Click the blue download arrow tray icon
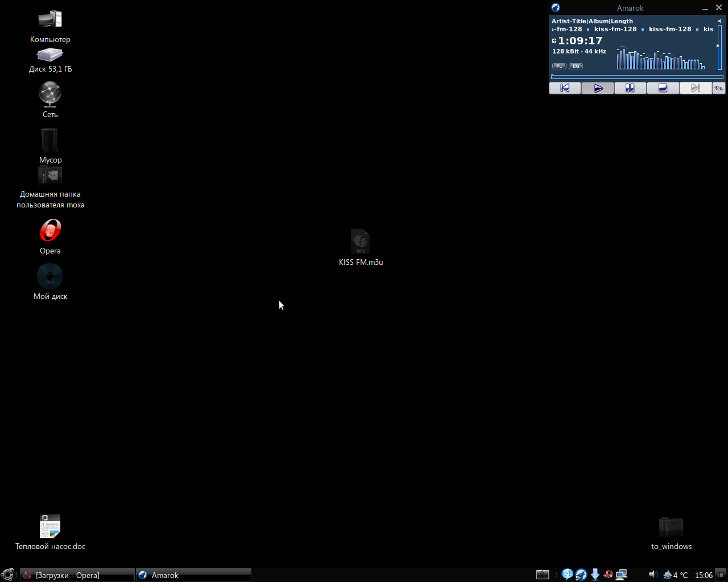This screenshot has height=582, width=728. 595,575
